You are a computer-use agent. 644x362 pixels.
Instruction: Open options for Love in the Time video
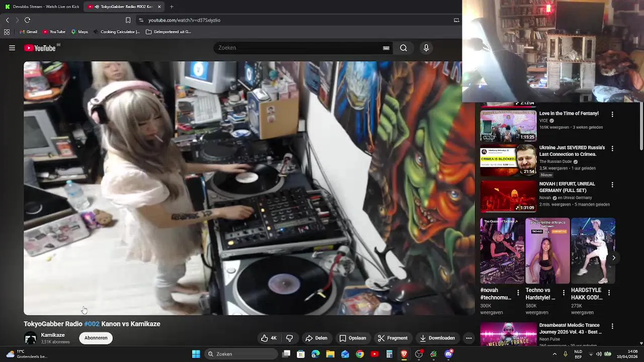pos(612,114)
